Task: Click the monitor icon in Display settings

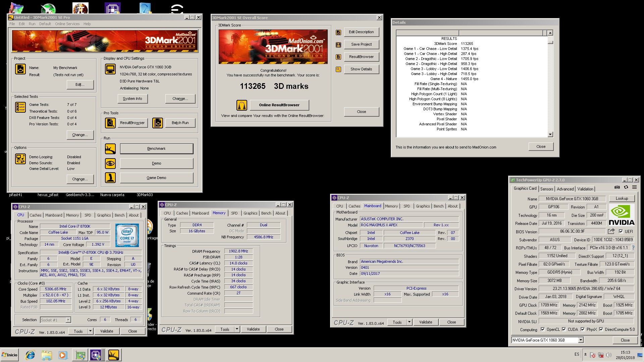Action: click(x=110, y=69)
